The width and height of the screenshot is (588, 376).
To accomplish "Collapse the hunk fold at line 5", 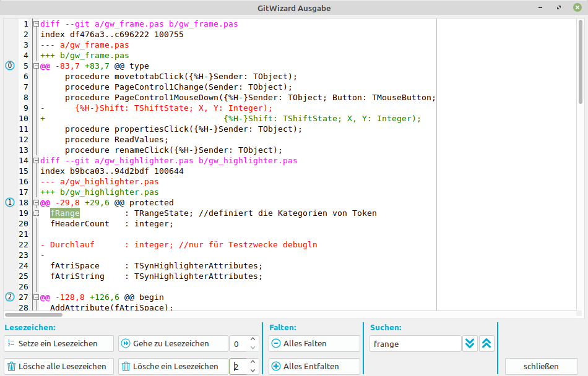I will [36, 66].
